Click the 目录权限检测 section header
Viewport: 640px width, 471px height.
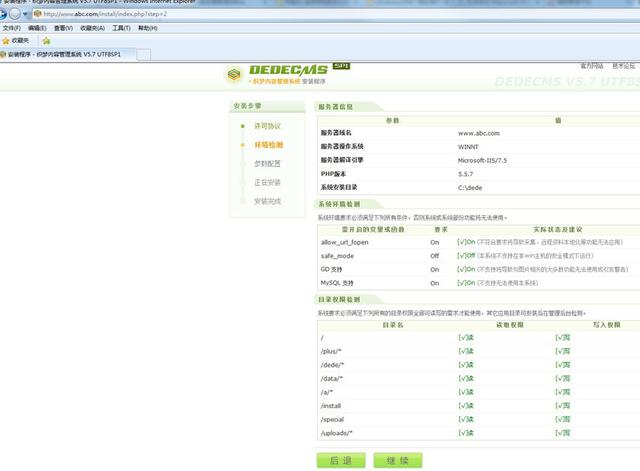[339, 300]
